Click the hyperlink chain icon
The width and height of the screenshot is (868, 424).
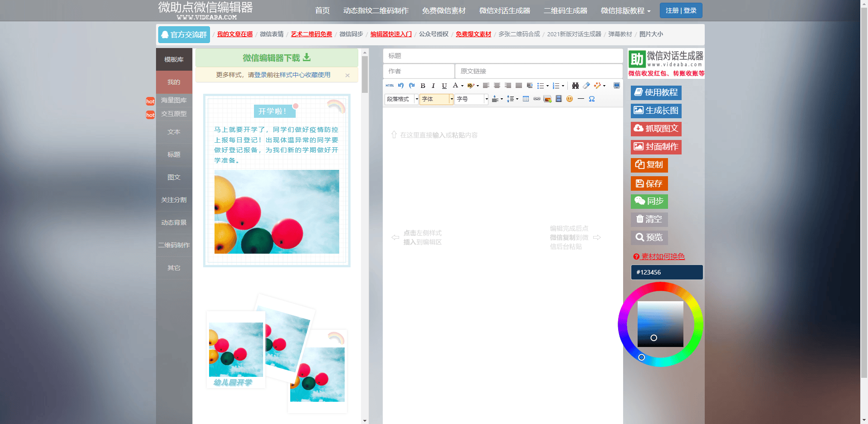click(x=537, y=99)
